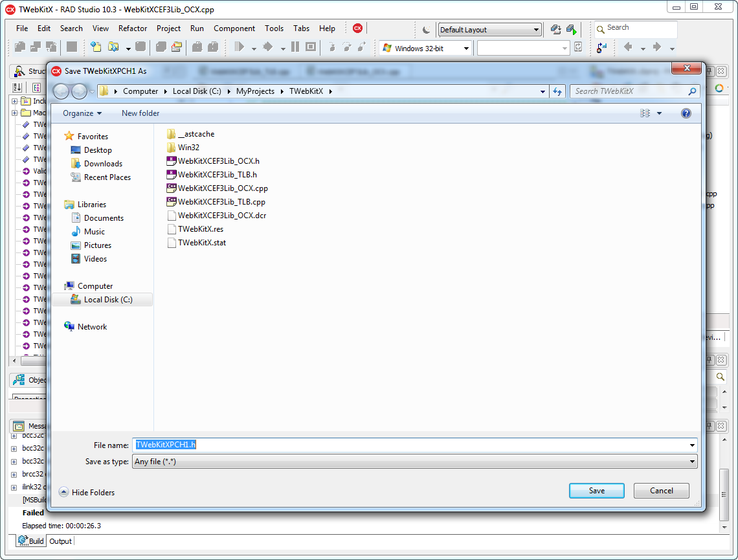This screenshot has width=738, height=560.
Task: Click the Save Desktop layout icon
Action: (556, 30)
